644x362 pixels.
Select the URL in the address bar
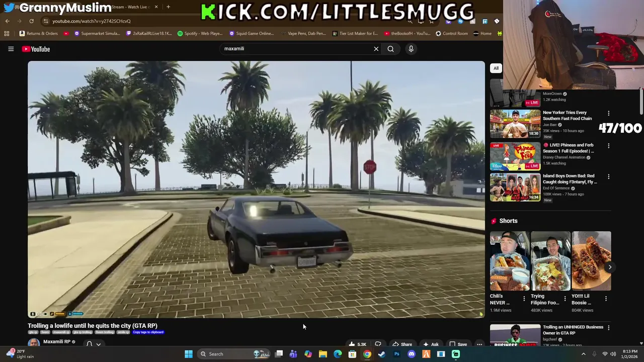click(x=92, y=21)
